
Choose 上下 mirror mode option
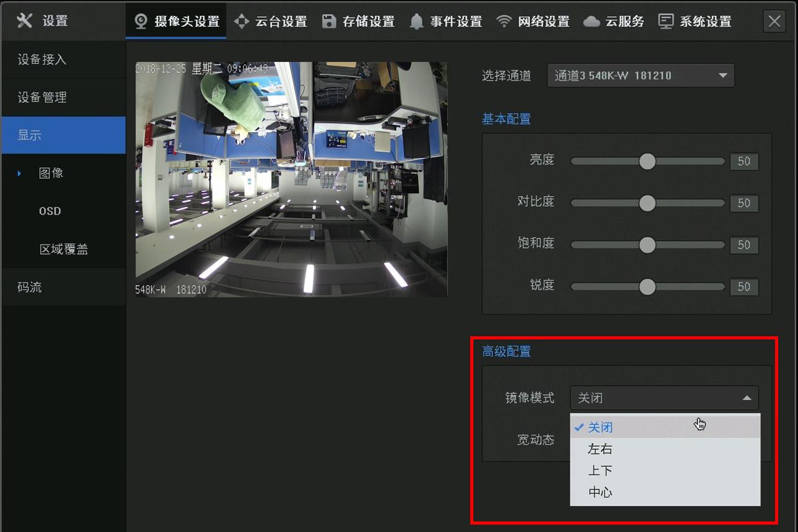[665, 471]
